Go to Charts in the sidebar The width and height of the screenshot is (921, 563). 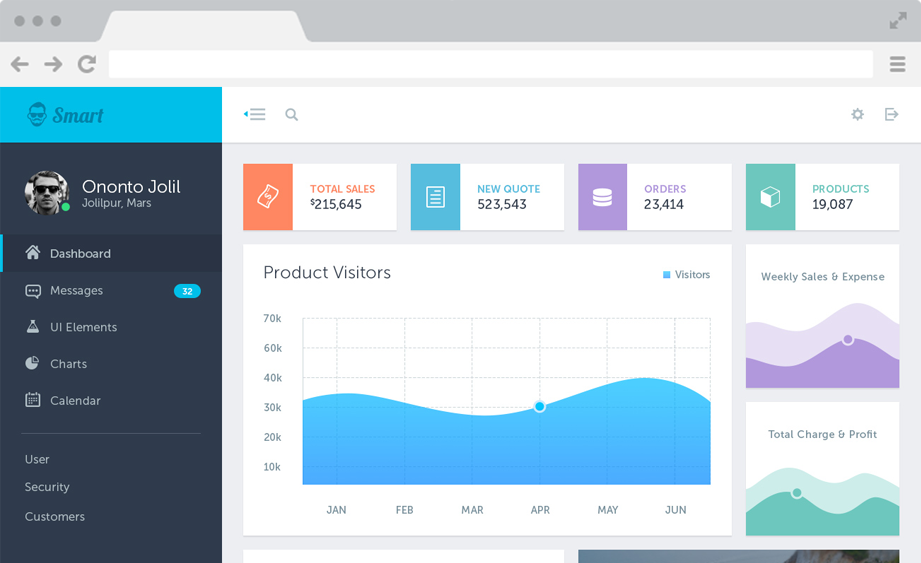point(68,364)
